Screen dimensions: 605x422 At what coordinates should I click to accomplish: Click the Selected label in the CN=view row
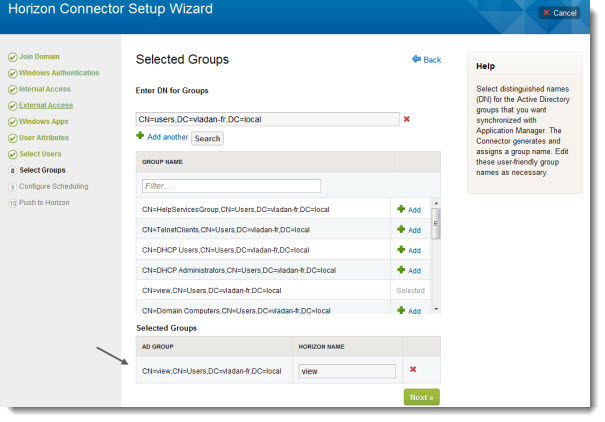[411, 290]
